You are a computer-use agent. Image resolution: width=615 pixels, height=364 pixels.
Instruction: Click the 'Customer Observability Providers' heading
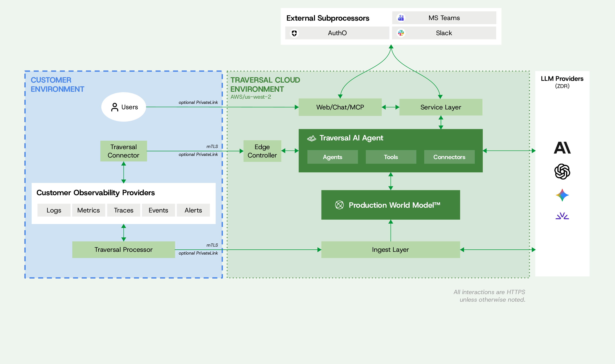click(x=96, y=193)
